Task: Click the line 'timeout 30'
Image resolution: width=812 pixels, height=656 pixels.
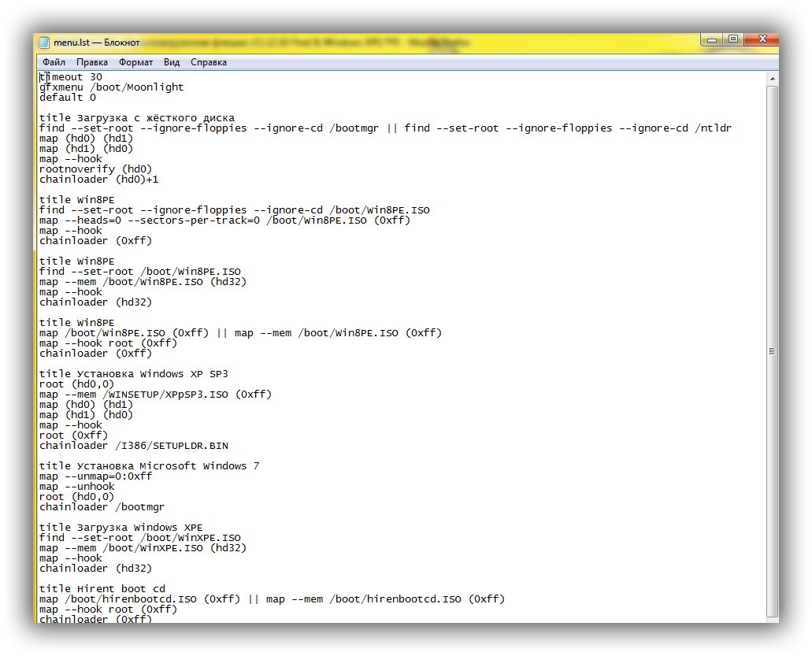Action: [x=71, y=76]
